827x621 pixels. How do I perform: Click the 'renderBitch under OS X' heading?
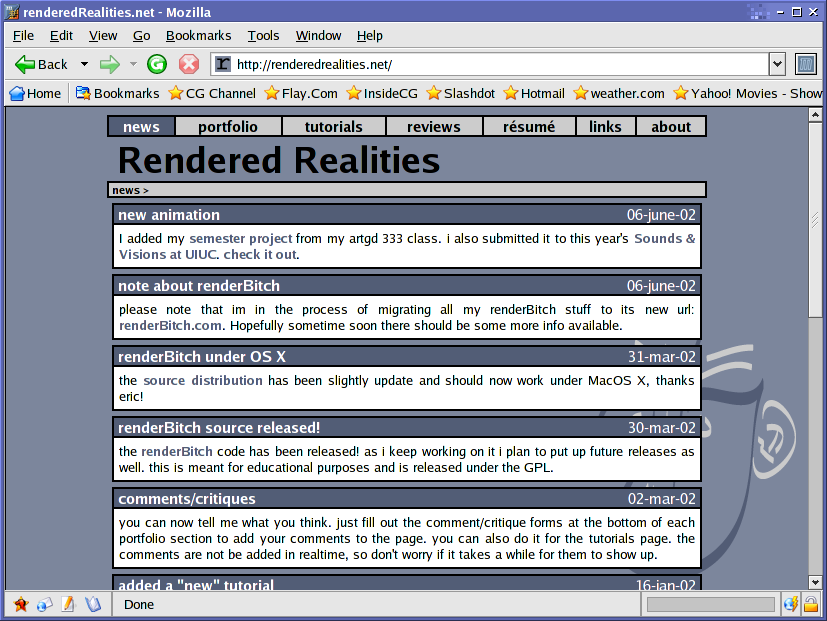pos(202,357)
